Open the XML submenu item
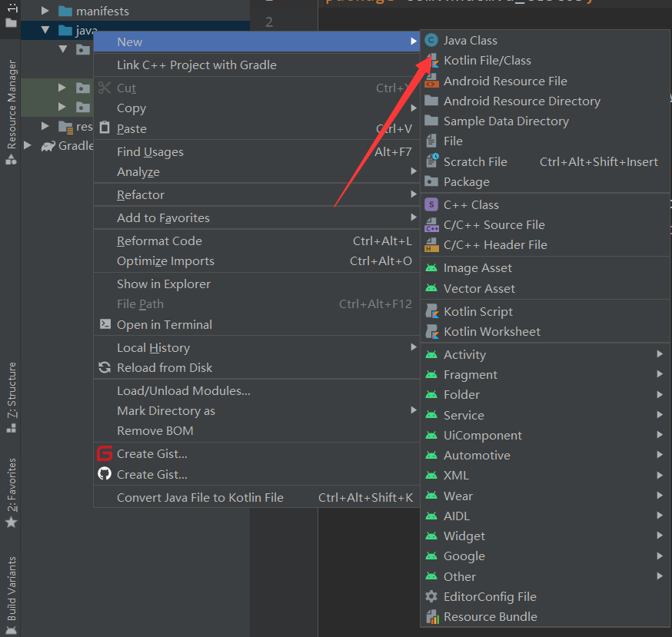The width and height of the screenshot is (672, 637). tap(545, 475)
